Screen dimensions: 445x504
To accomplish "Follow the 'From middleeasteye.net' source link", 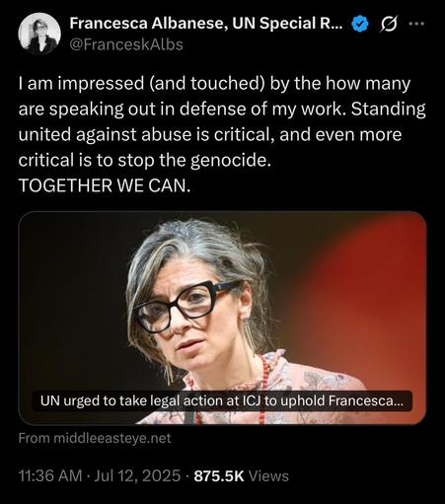I will point(95,438).
